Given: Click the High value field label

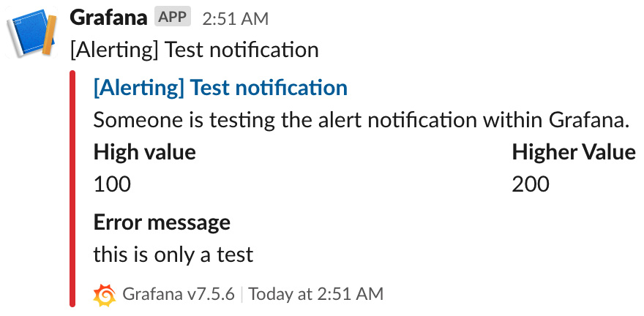Looking at the screenshot, I should pyautogui.click(x=145, y=153).
